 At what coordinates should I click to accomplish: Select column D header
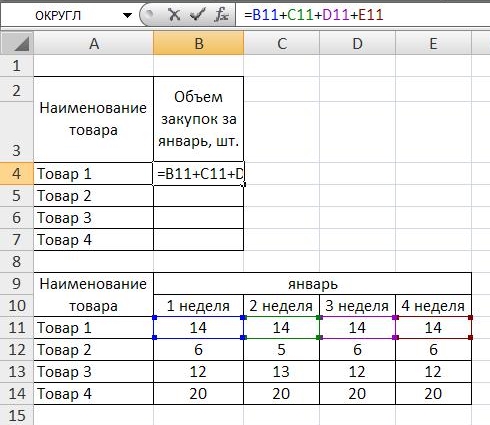(x=357, y=43)
